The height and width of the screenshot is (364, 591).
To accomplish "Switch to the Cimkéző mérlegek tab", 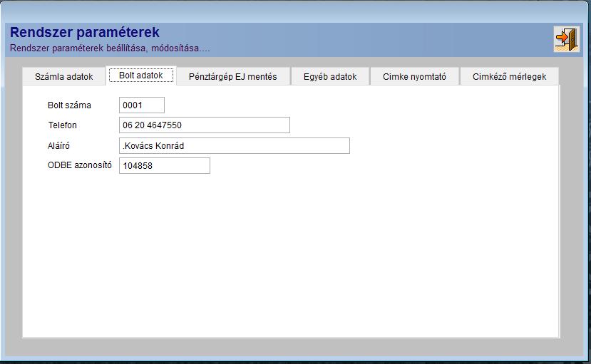I will [x=509, y=77].
